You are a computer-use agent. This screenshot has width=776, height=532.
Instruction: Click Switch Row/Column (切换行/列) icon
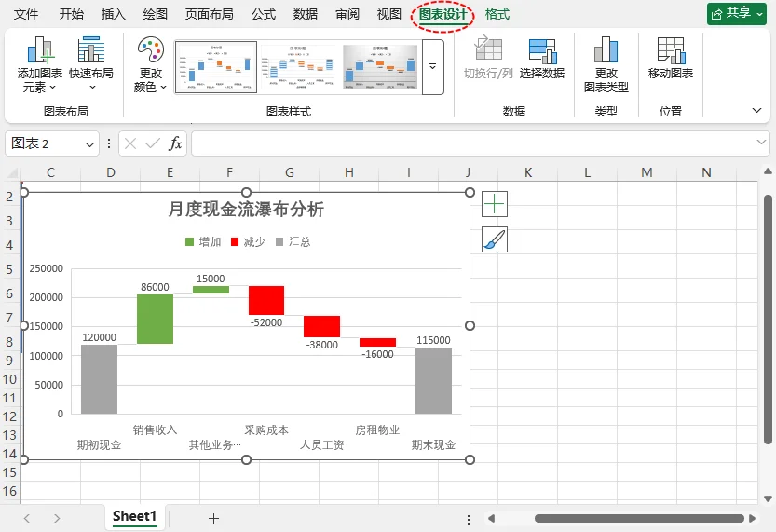pos(488,58)
